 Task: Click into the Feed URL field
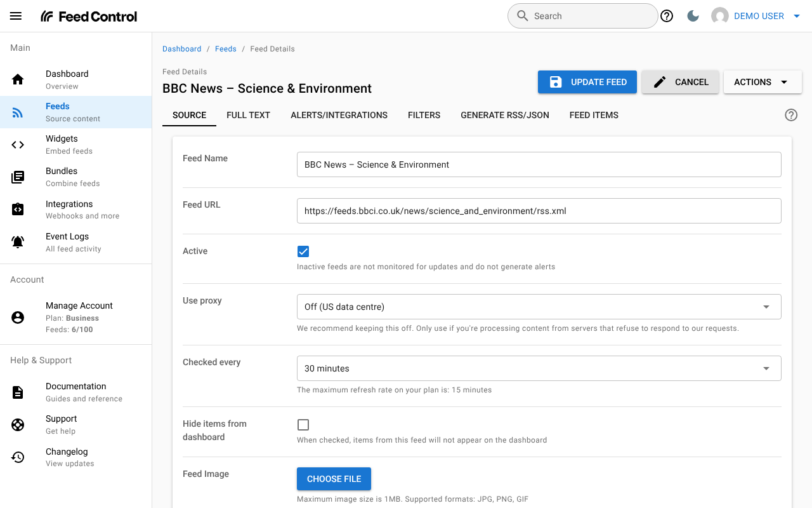point(539,211)
